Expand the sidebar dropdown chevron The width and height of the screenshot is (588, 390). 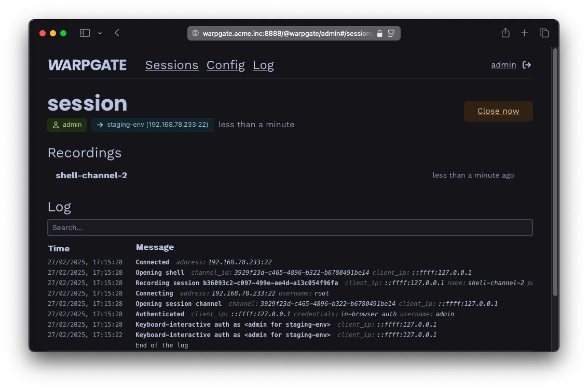pyautogui.click(x=100, y=33)
